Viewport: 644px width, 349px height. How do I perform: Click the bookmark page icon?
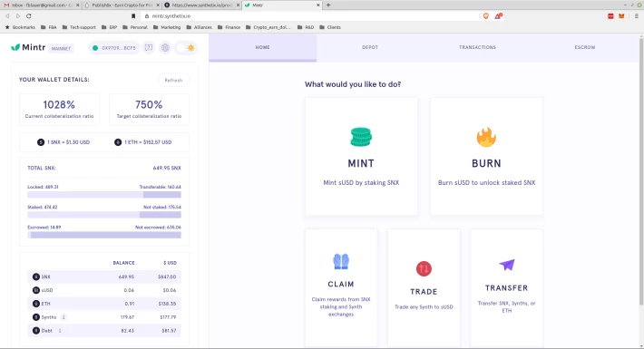click(133, 16)
